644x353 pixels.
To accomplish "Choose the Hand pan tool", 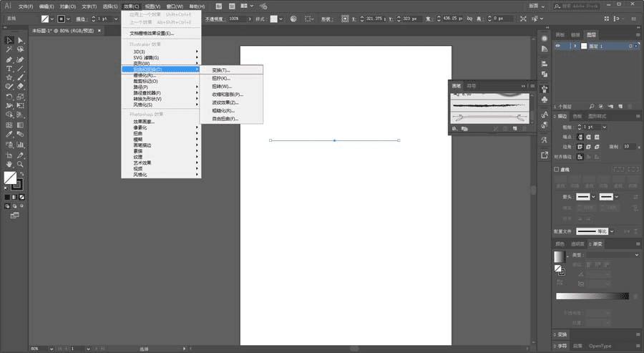I will coord(9,164).
